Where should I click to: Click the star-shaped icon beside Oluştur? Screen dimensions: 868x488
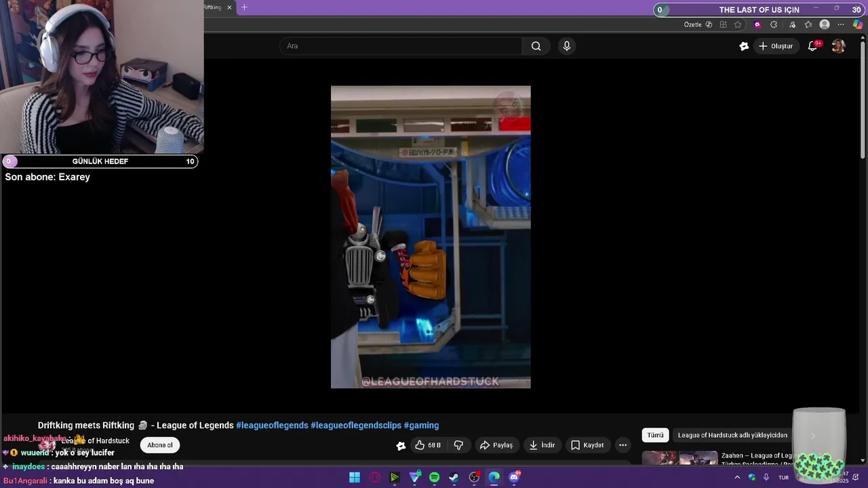[744, 46]
